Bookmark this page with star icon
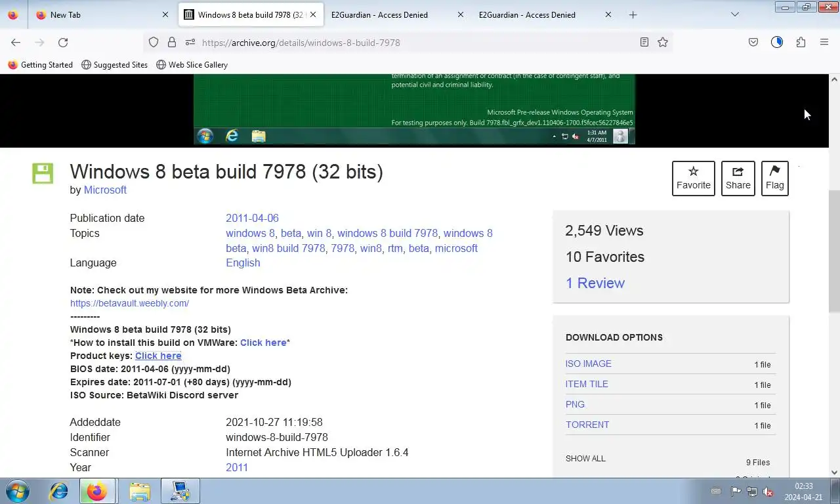Screen dimensions: 840x504 (x=663, y=43)
